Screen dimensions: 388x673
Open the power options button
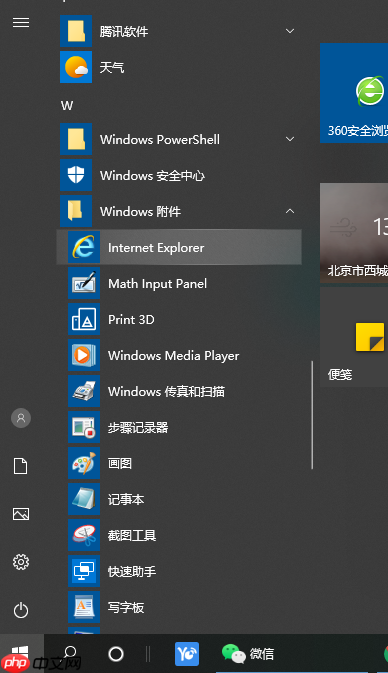coord(21,610)
